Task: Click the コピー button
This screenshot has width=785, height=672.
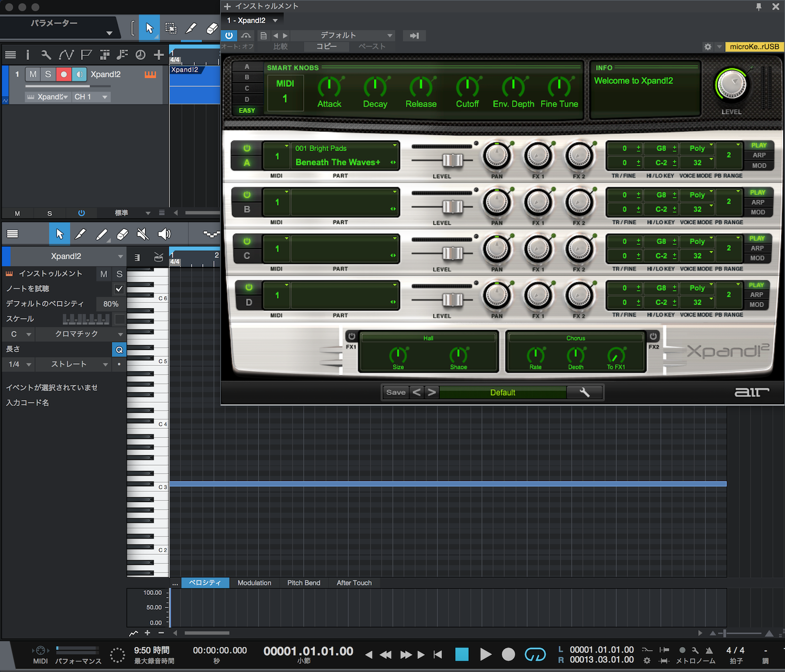Action: coord(326,47)
